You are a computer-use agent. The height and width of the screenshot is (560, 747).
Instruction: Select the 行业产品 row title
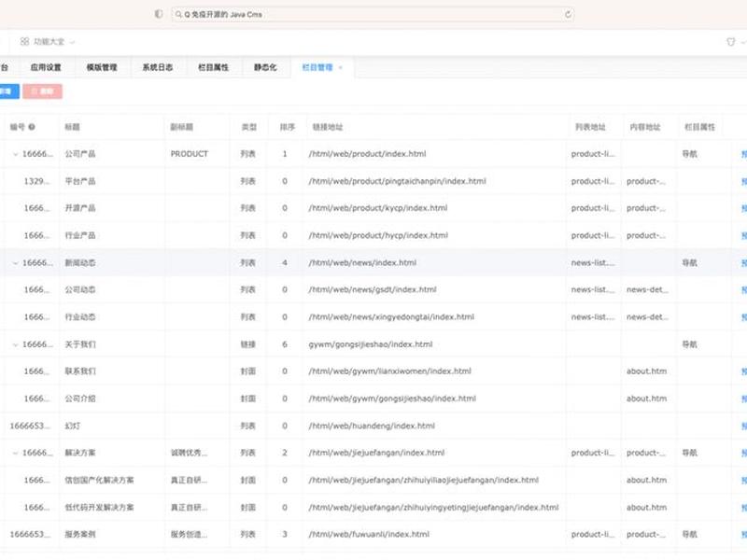[80, 235]
